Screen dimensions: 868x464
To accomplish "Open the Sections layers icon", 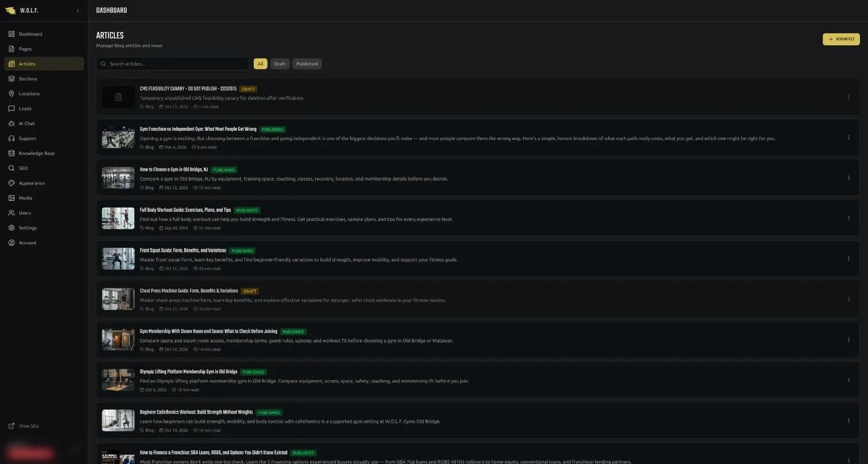I will tap(11, 79).
